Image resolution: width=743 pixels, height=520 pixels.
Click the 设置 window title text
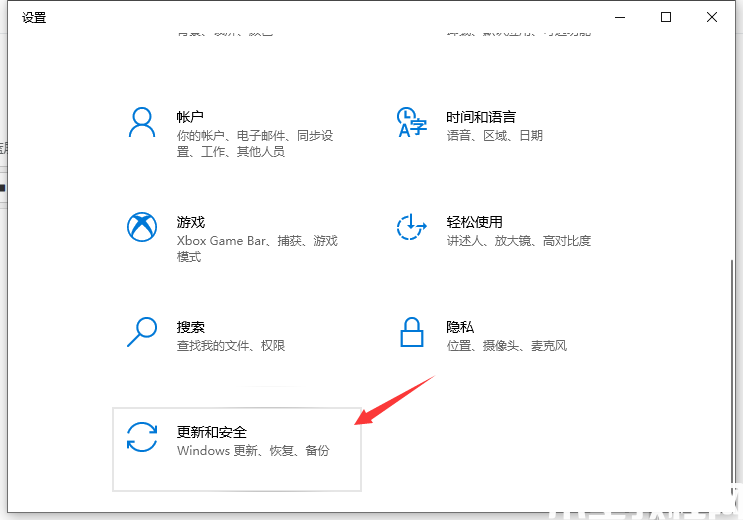pos(34,18)
